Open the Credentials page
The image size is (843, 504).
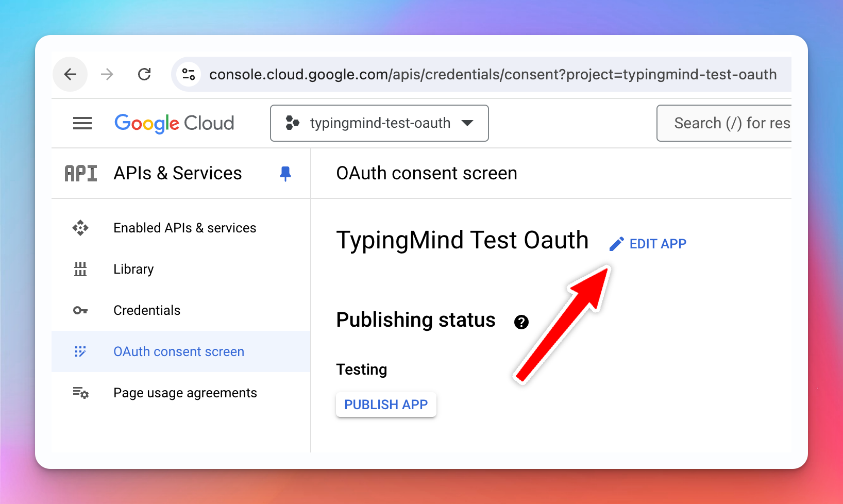[x=181, y=310]
